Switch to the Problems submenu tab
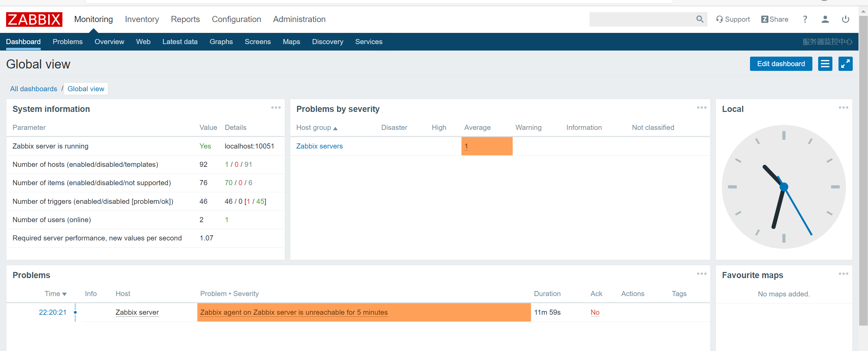 click(x=68, y=42)
